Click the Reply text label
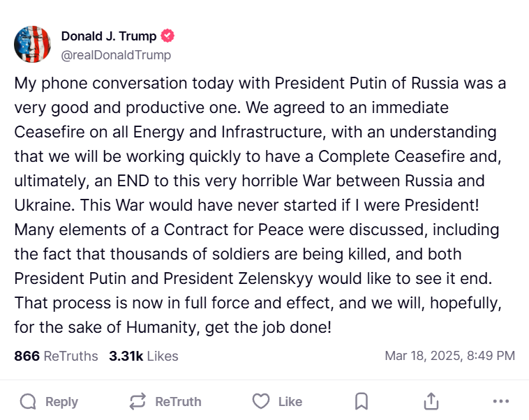Screen dimensions: 529x420 coord(61,402)
